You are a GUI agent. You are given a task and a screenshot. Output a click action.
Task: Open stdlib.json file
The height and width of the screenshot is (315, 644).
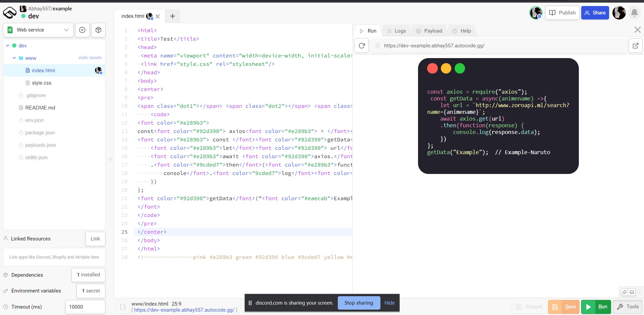36,157
